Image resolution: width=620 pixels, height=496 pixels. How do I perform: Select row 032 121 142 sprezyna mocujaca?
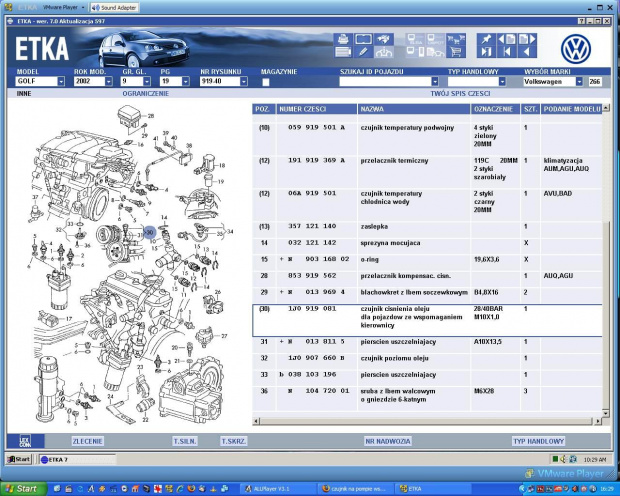427,246
